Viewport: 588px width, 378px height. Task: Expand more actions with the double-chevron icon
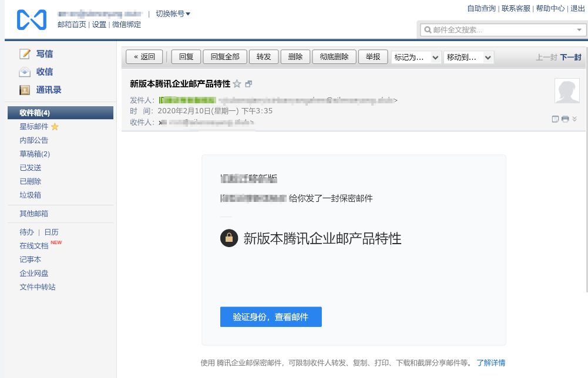pos(574,119)
